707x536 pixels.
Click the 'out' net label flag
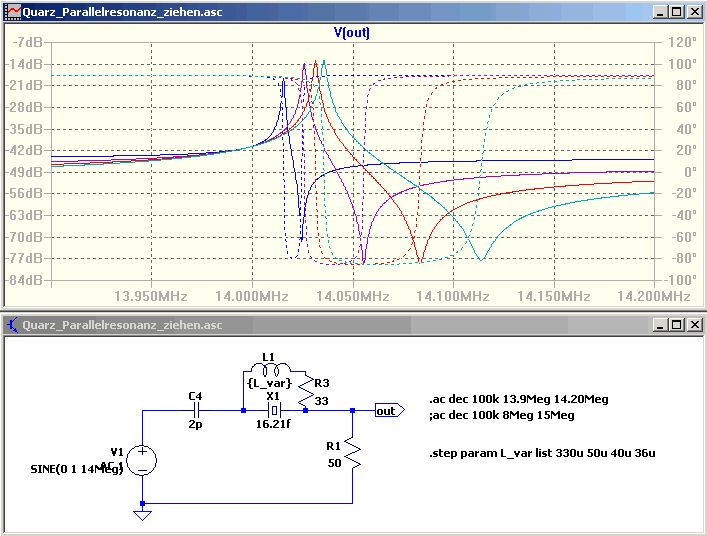(x=390, y=411)
